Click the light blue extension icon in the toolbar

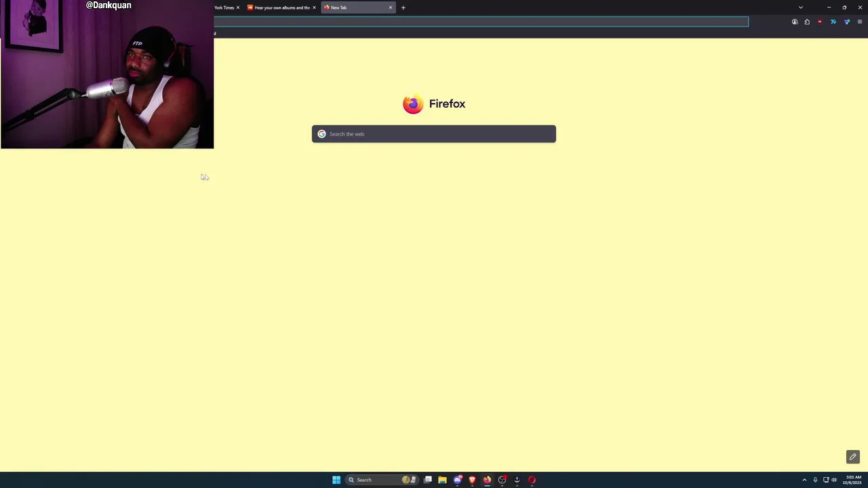pyautogui.click(x=833, y=22)
